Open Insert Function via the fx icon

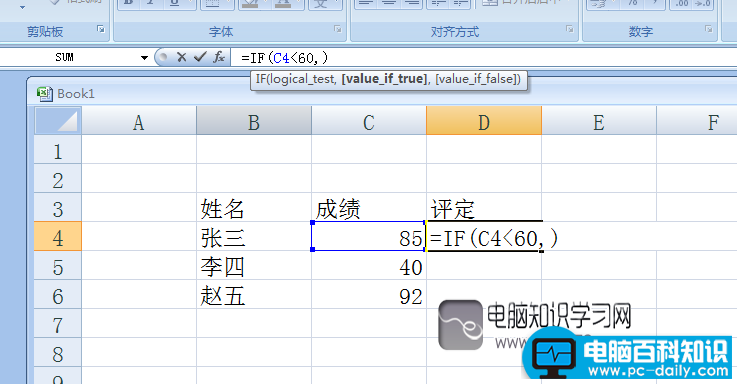(x=219, y=57)
